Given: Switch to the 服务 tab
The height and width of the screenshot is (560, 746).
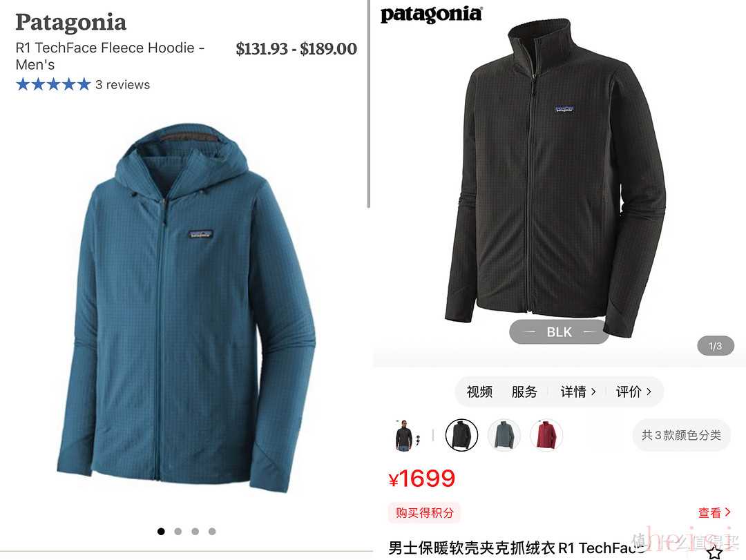Looking at the screenshot, I should tap(524, 392).
